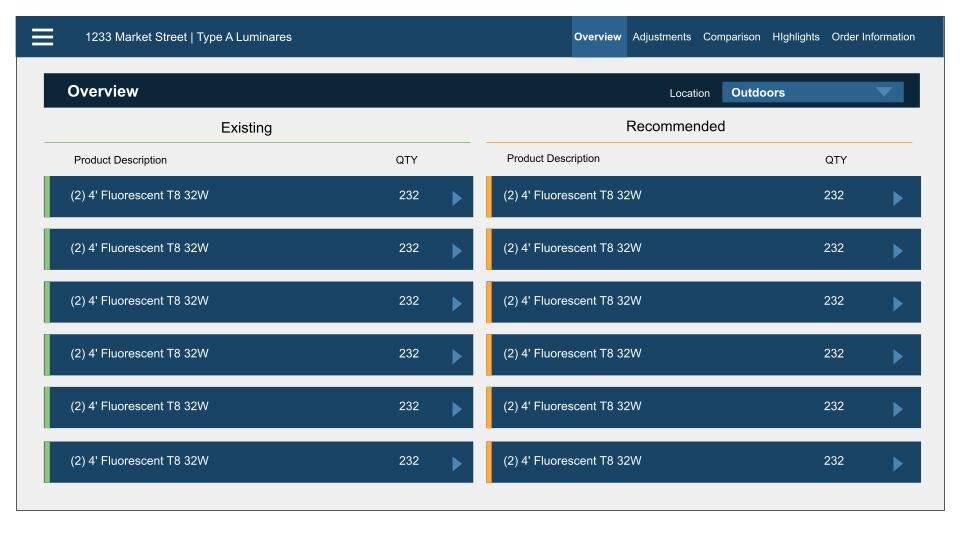Expand the first Recommended row arrow
This screenshot has height=540, width=960.
point(898,198)
